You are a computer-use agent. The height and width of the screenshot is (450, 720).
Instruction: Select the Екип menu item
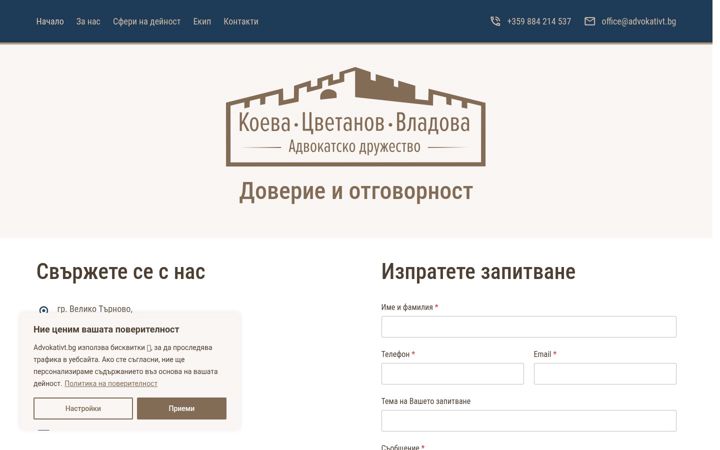coord(202,22)
